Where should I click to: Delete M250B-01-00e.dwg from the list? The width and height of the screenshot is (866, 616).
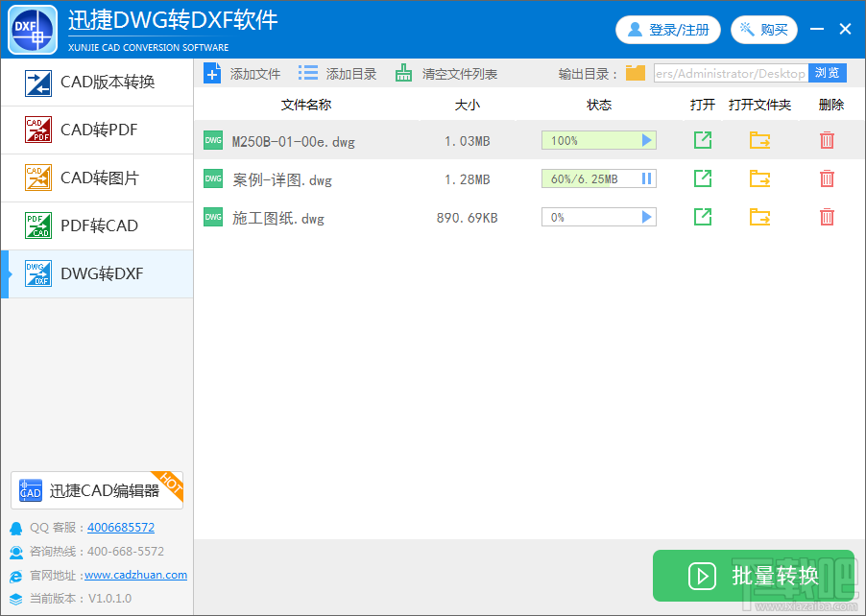click(827, 140)
